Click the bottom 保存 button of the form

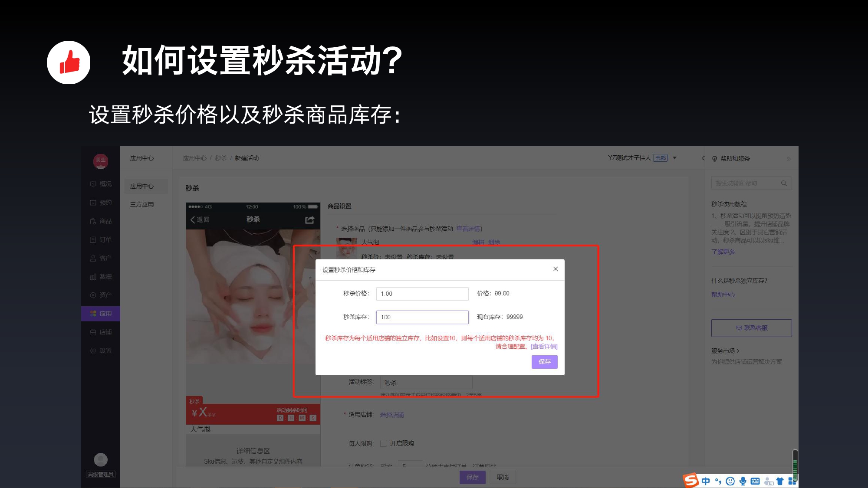click(x=473, y=477)
